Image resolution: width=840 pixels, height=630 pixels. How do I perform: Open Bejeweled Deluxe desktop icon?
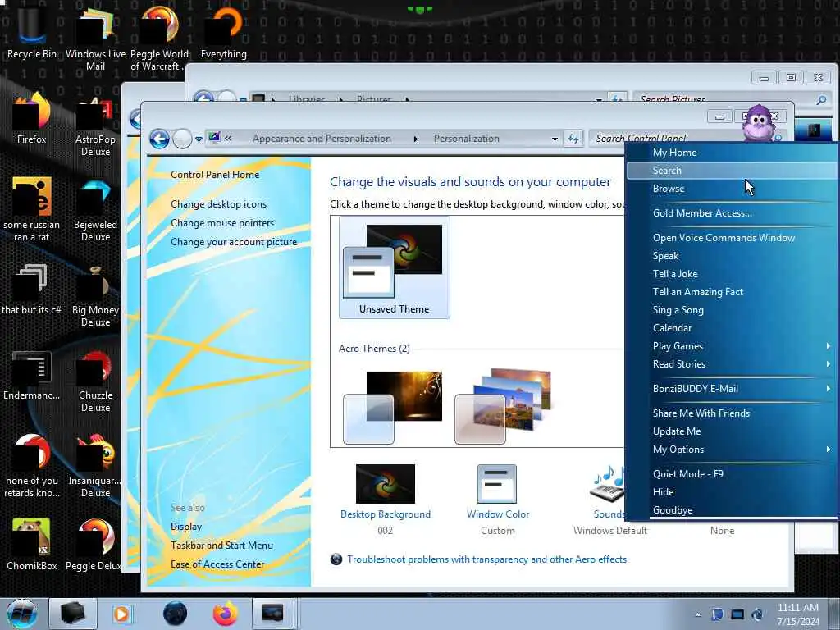coord(95,209)
